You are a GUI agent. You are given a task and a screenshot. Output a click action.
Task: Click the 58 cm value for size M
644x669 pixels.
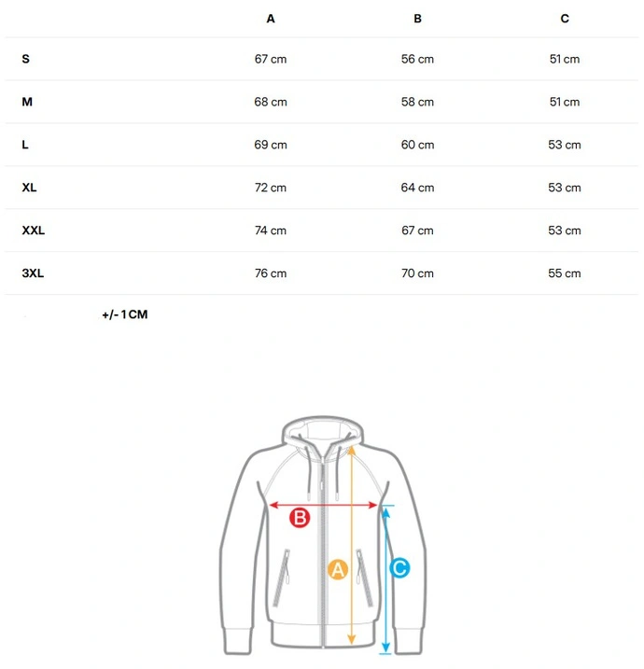(417, 102)
